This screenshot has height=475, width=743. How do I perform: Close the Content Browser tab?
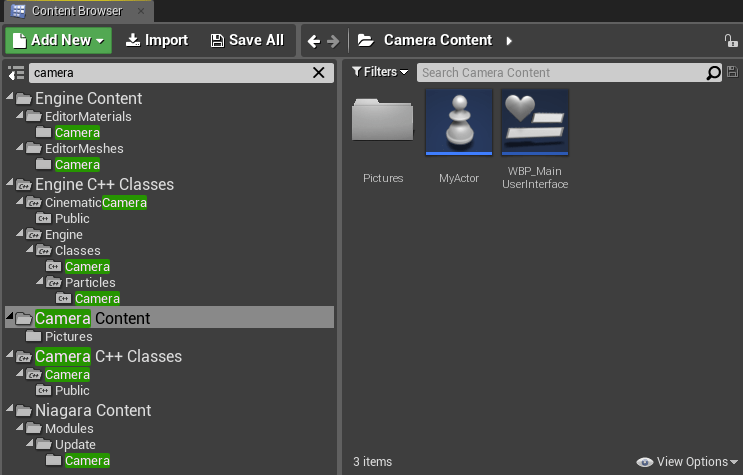pos(141,11)
